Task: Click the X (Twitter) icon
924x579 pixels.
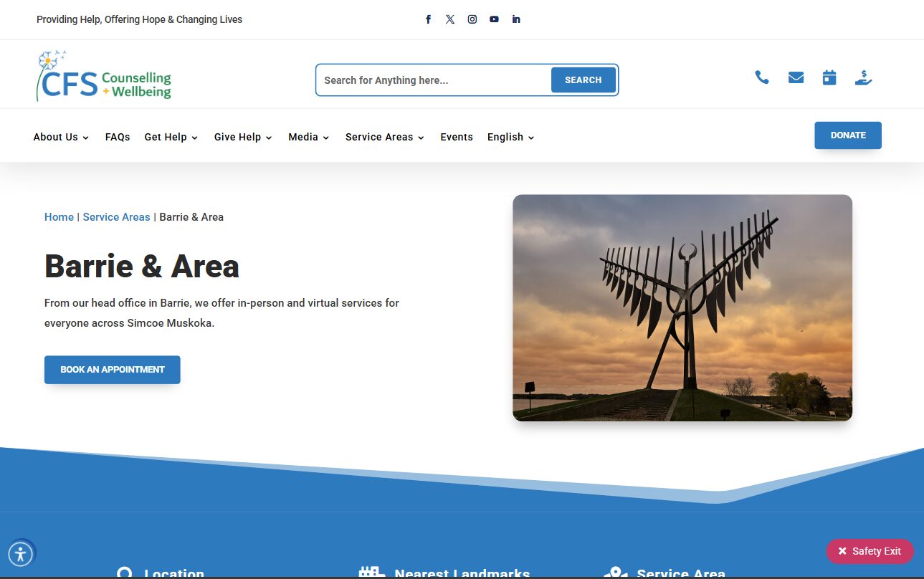Action: pyautogui.click(x=450, y=19)
